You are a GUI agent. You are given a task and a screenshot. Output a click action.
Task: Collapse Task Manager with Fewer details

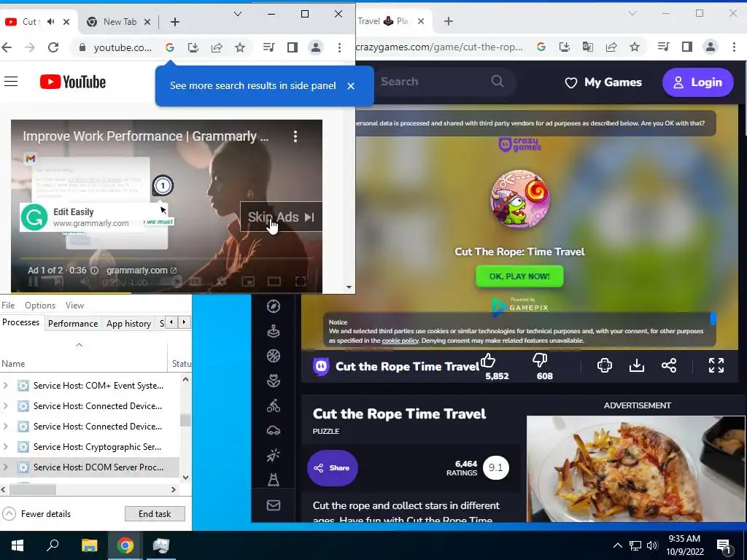pyautogui.click(x=36, y=514)
